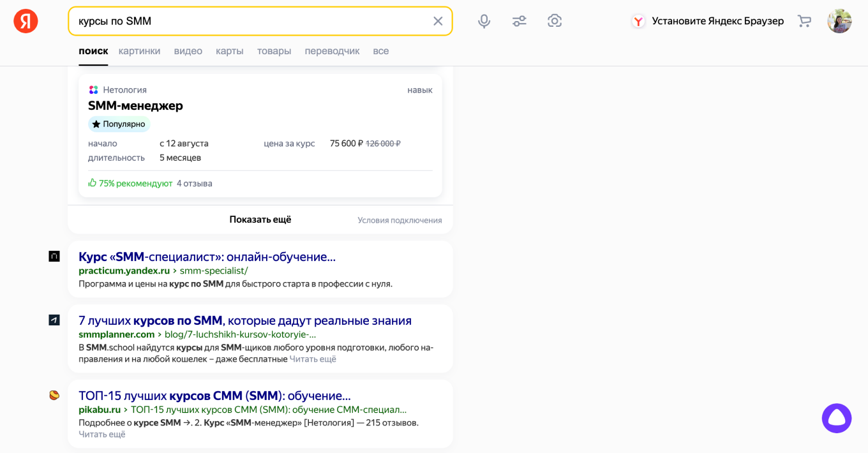Open the Условия подключения link

point(400,220)
